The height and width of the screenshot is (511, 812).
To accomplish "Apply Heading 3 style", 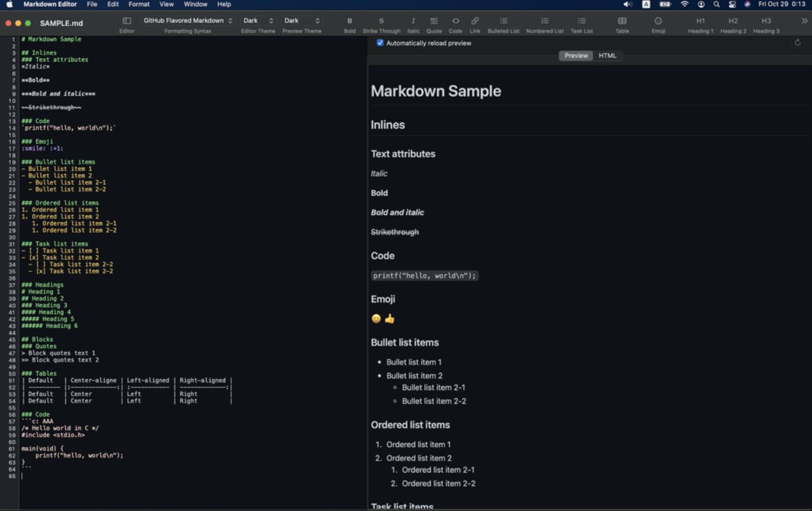I will click(x=766, y=21).
